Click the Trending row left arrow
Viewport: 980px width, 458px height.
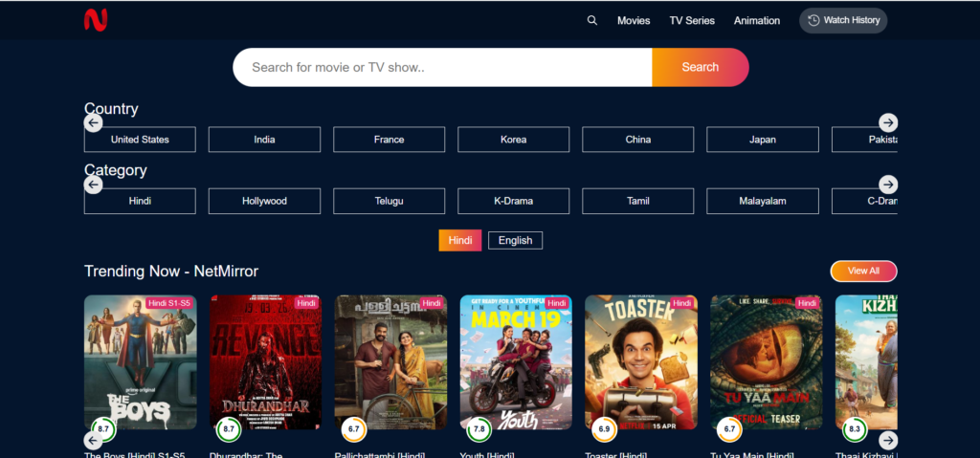pyautogui.click(x=93, y=441)
